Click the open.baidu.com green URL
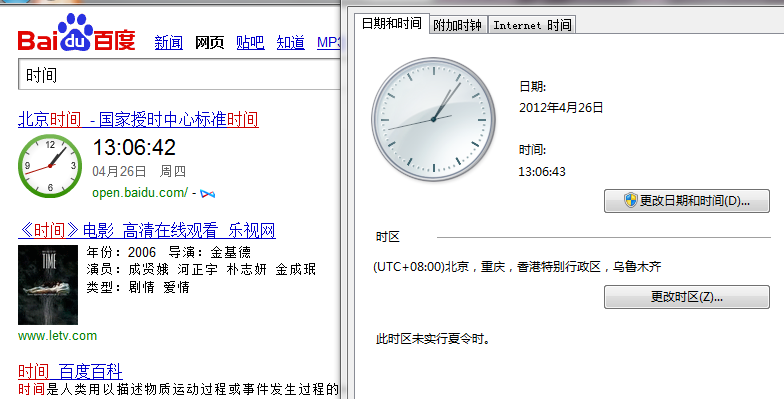This screenshot has height=399, width=784. pos(140,192)
